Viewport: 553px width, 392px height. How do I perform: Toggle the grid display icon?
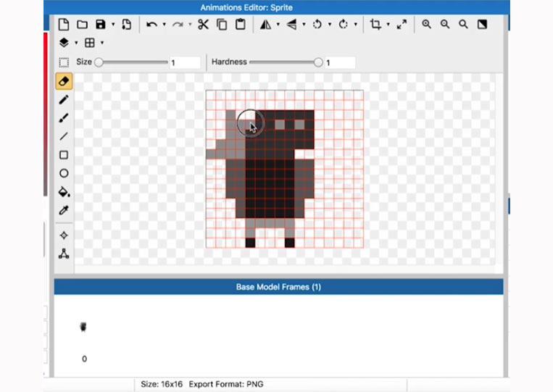(90, 43)
